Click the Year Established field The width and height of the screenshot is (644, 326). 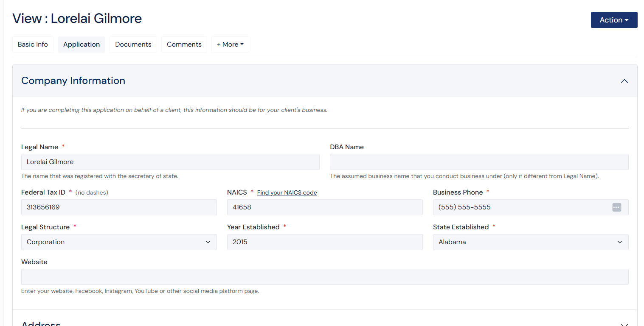tap(325, 242)
